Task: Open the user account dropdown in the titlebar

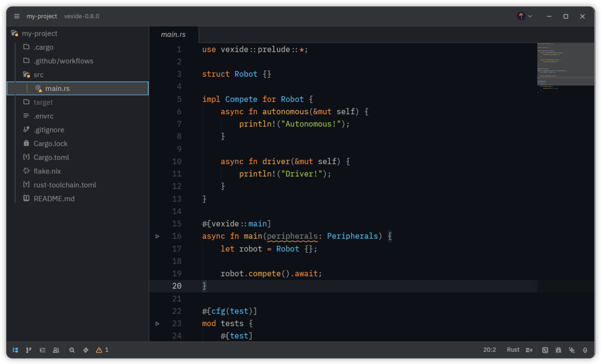Action: (524, 16)
